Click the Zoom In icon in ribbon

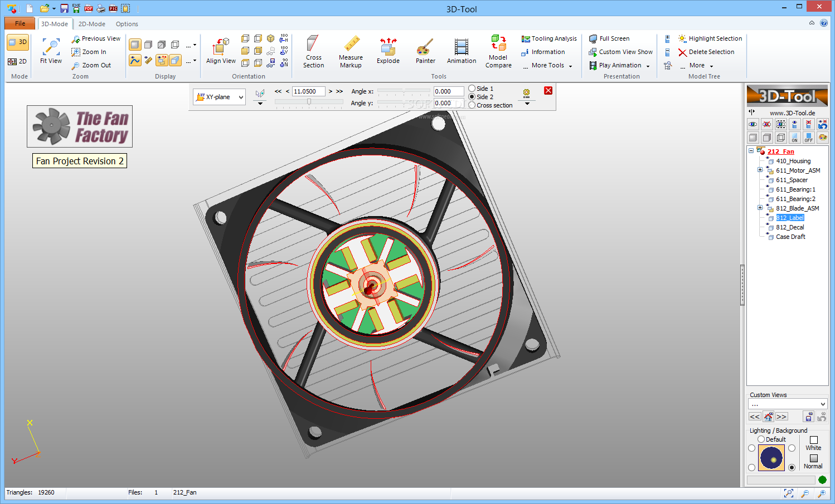coord(76,52)
